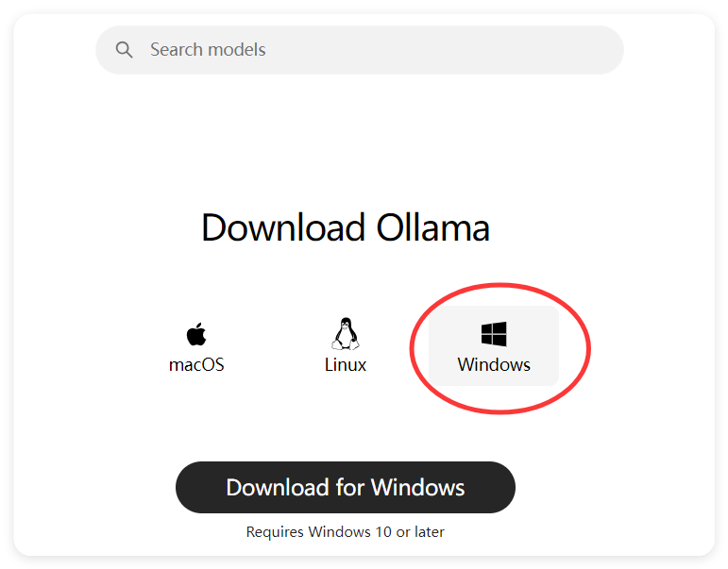Click the Requires Windows 10 or later note
This screenshot has height=569, width=728.
point(346,532)
